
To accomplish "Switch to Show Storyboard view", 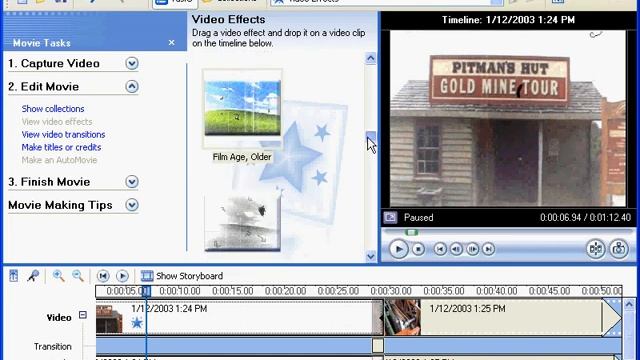I will [189, 276].
